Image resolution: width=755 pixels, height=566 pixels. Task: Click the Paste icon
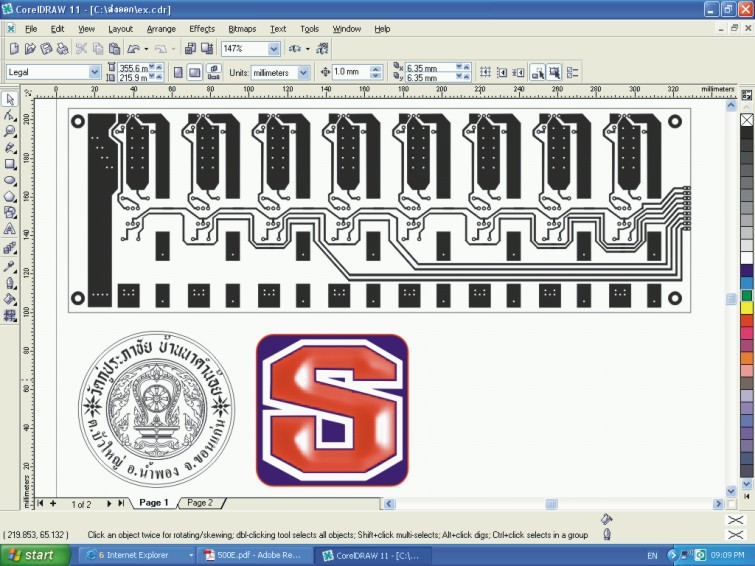click(x=114, y=49)
